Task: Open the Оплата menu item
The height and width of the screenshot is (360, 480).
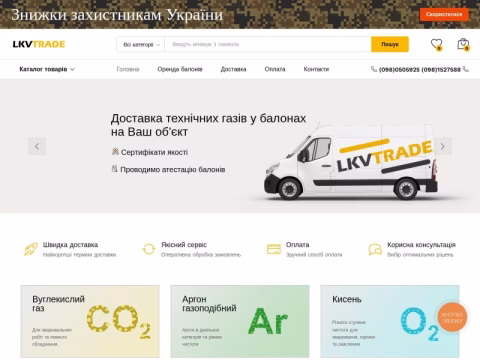Action: pos(275,69)
